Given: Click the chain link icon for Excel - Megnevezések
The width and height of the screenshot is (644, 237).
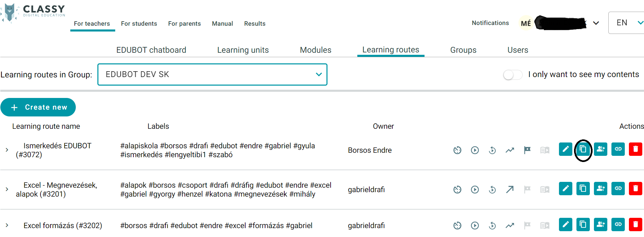Looking at the screenshot, I should pyautogui.click(x=618, y=188).
